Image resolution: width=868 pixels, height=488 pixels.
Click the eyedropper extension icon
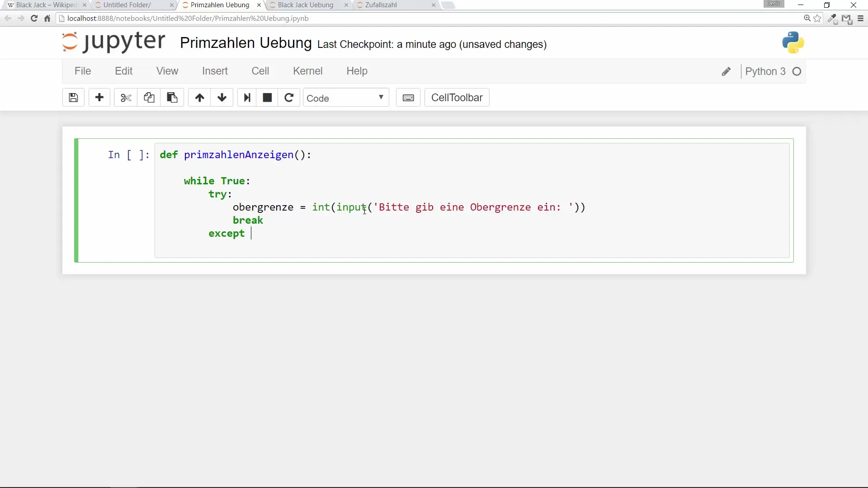tap(832, 19)
